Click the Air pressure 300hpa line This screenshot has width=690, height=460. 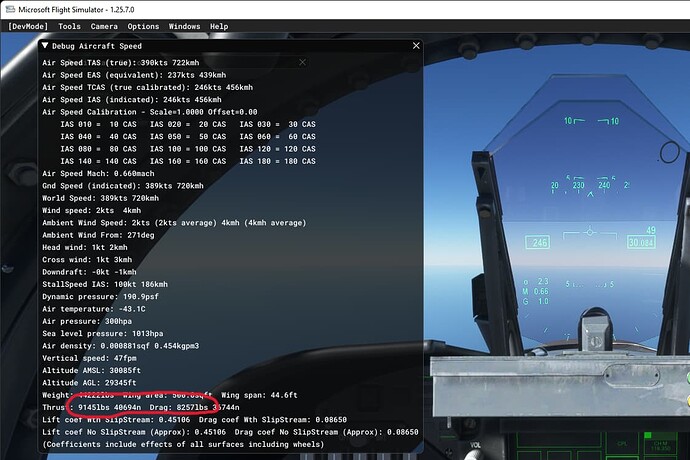pos(87,321)
